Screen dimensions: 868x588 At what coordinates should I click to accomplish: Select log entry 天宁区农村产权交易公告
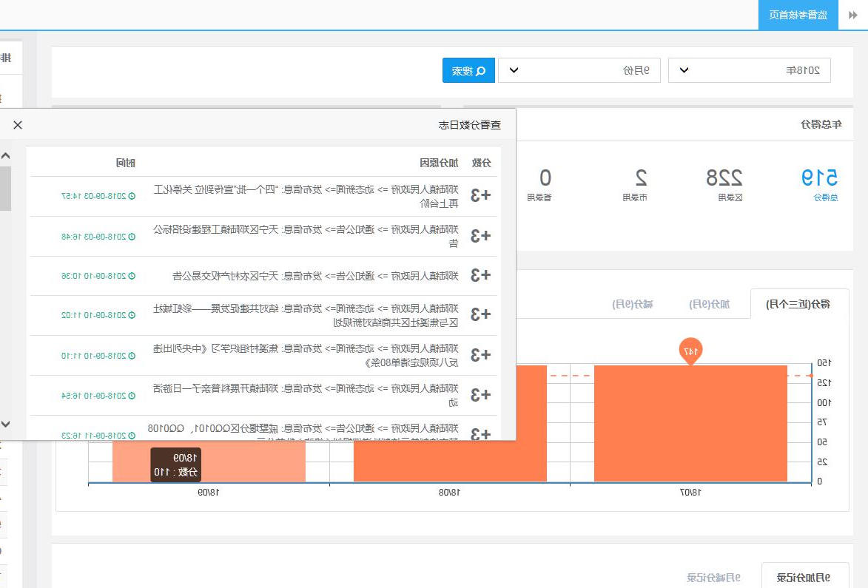(263, 275)
